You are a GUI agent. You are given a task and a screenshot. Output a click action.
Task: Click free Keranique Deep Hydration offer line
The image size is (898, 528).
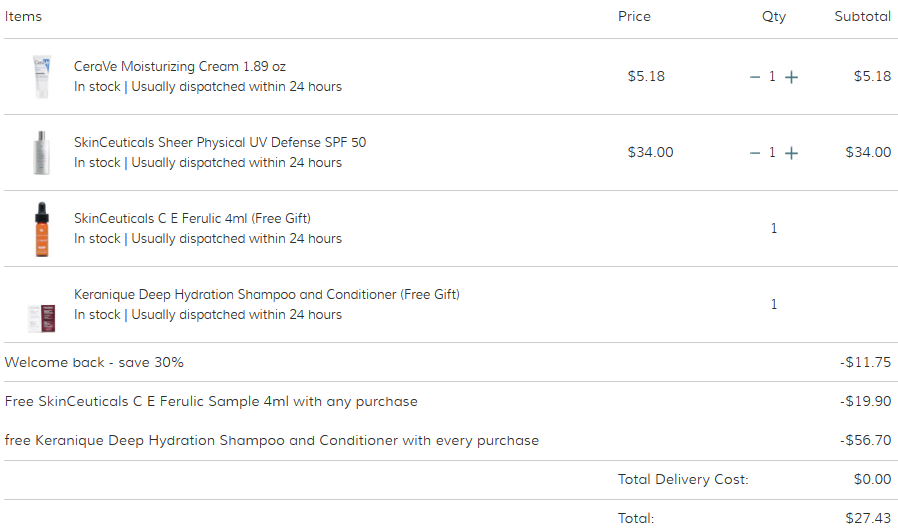(x=271, y=440)
